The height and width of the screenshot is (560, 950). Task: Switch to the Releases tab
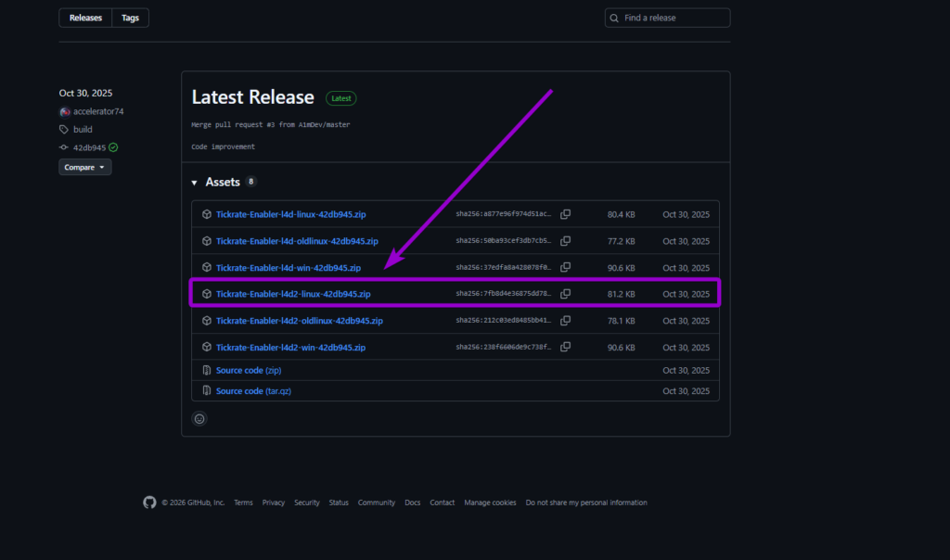click(x=84, y=17)
